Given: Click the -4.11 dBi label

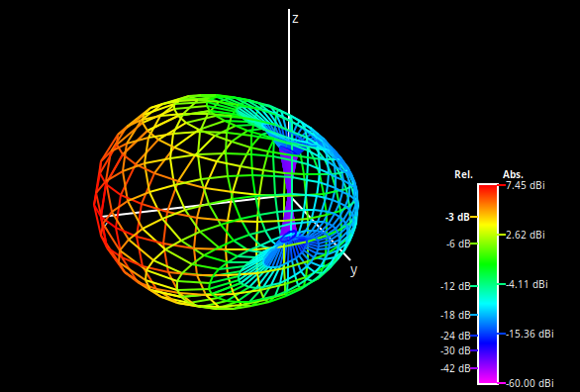Looking at the screenshot, I should point(527,284).
